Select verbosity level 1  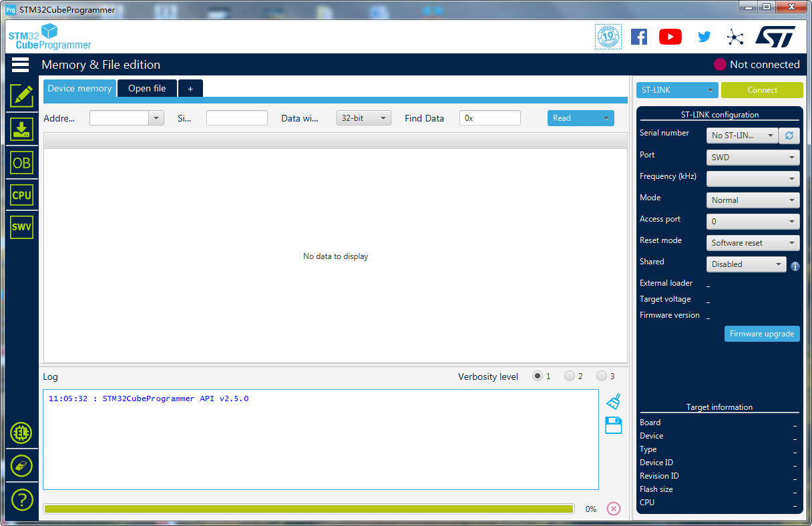click(x=538, y=376)
